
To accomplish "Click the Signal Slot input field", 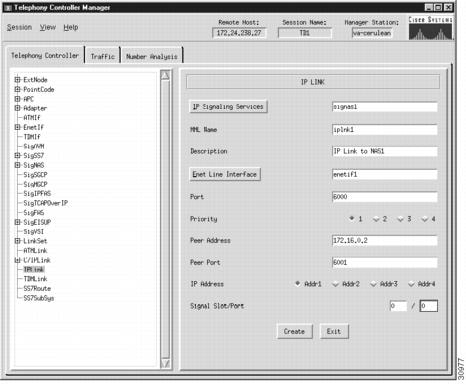I will click(x=398, y=306).
